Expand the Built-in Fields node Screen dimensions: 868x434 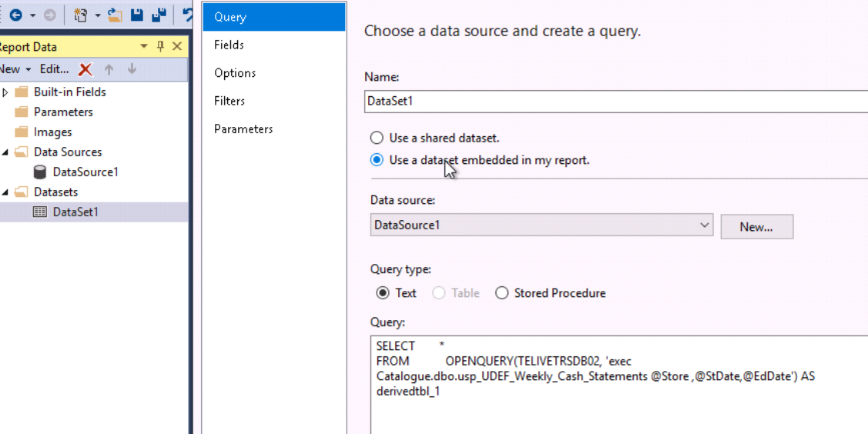pos(5,92)
